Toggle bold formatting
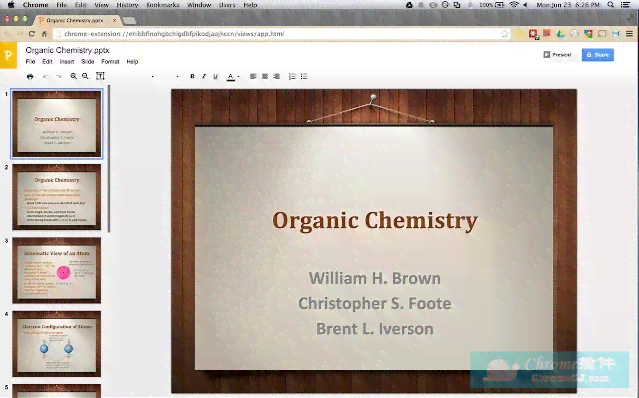The image size is (639, 398). click(x=192, y=76)
